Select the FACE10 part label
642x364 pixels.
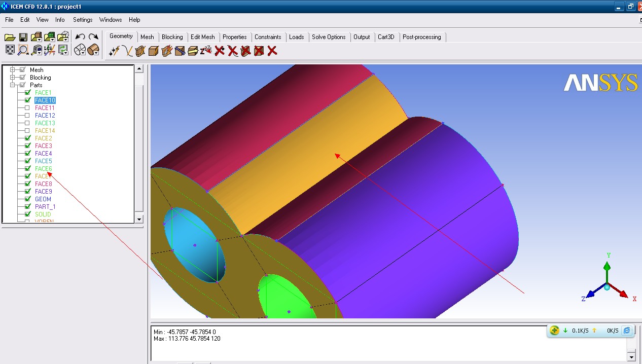(45, 100)
